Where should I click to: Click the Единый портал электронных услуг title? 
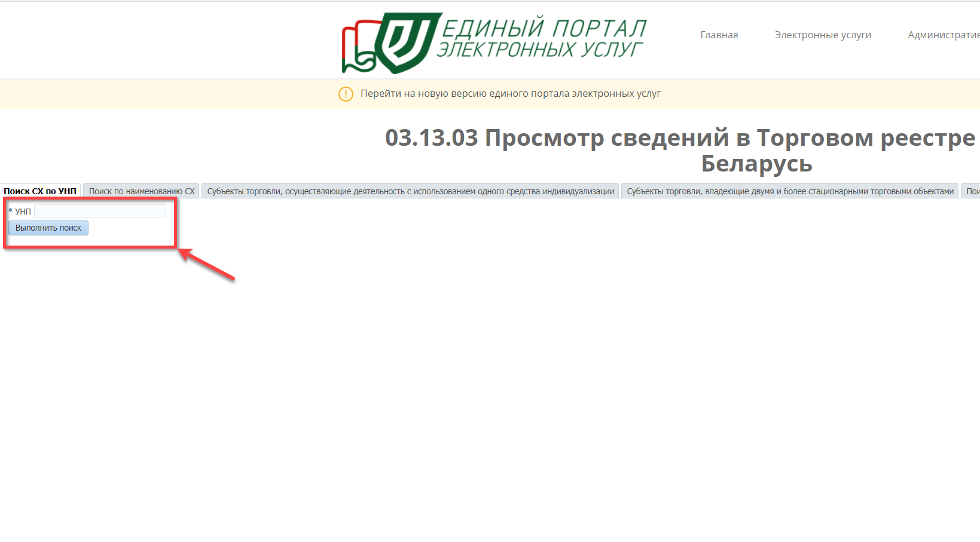tap(542, 38)
